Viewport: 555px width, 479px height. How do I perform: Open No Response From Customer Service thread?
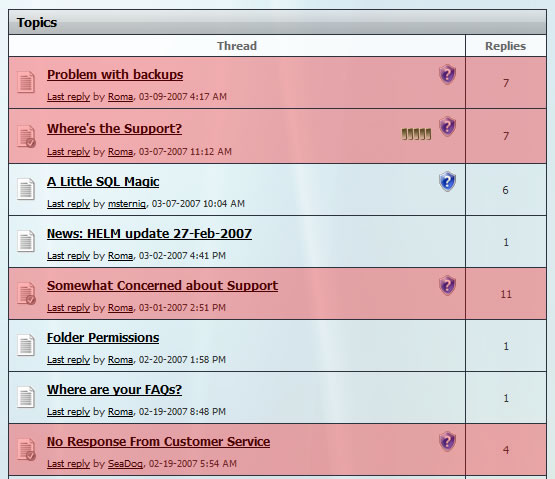(x=159, y=441)
